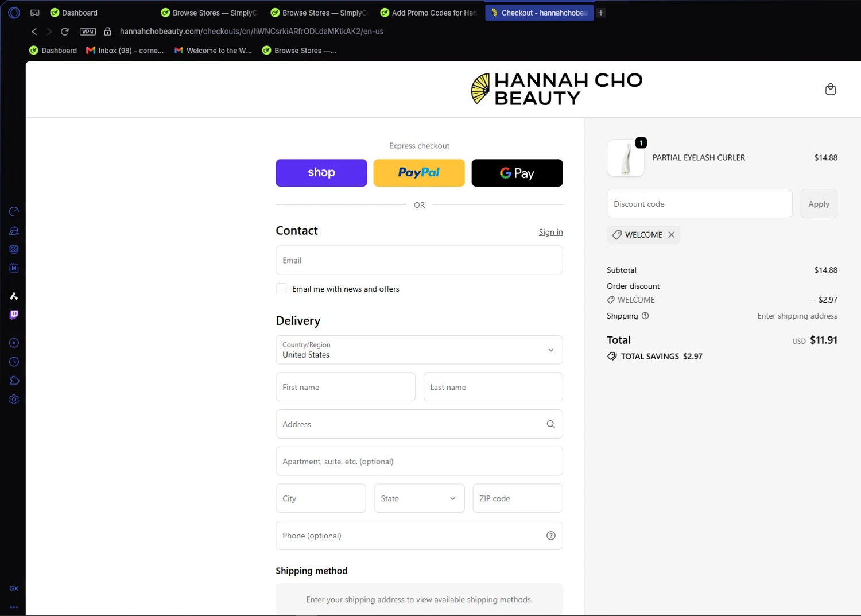861x616 pixels.
Task: Click the ZIP code field
Action: (x=518, y=498)
